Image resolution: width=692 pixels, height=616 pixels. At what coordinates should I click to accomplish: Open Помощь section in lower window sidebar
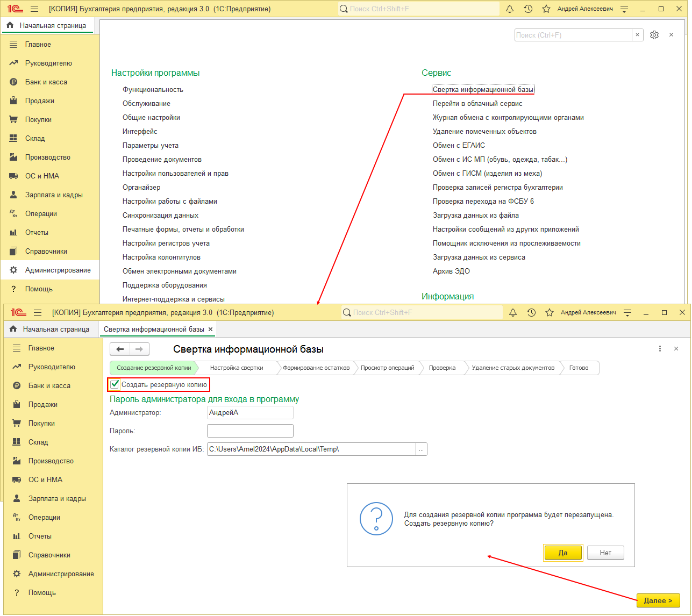point(53,592)
